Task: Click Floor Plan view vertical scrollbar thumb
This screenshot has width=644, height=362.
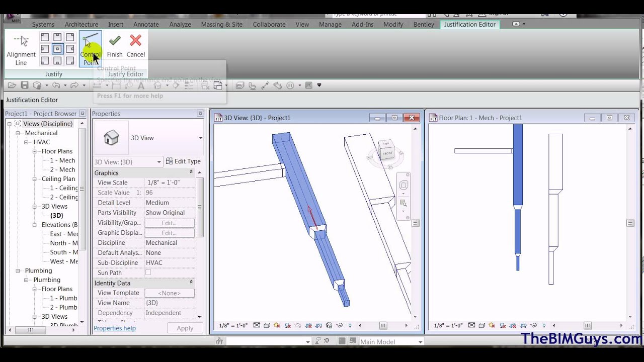Action: pyautogui.click(x=630, y=223)
